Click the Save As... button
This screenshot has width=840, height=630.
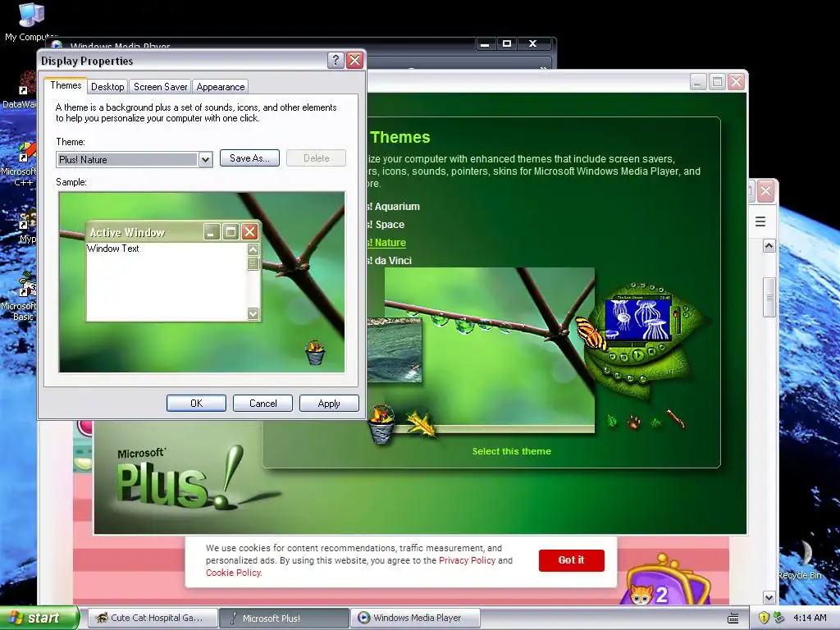click(249, 158)
